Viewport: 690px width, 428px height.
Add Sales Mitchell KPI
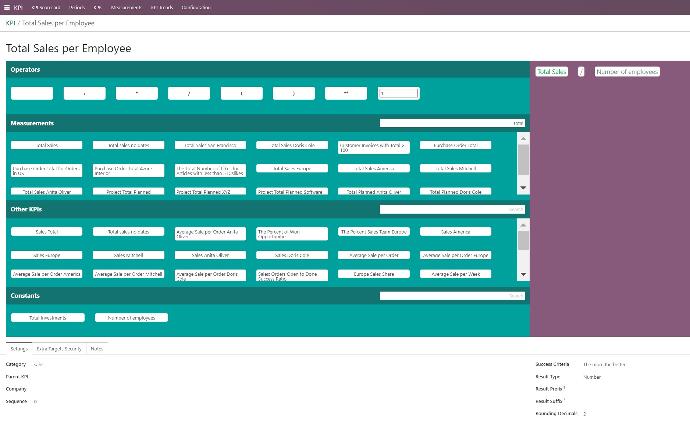pos(128,255)
